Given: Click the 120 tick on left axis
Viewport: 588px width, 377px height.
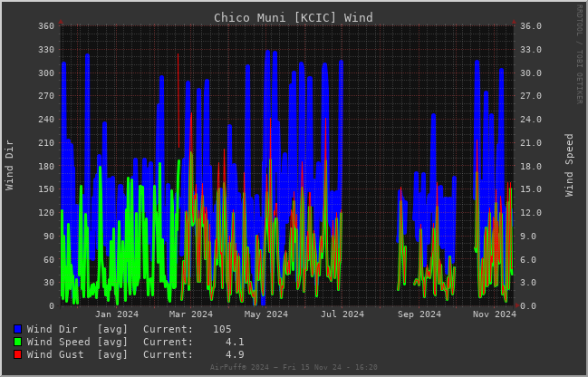Looking at the screenshot, I should click(46, 213).
